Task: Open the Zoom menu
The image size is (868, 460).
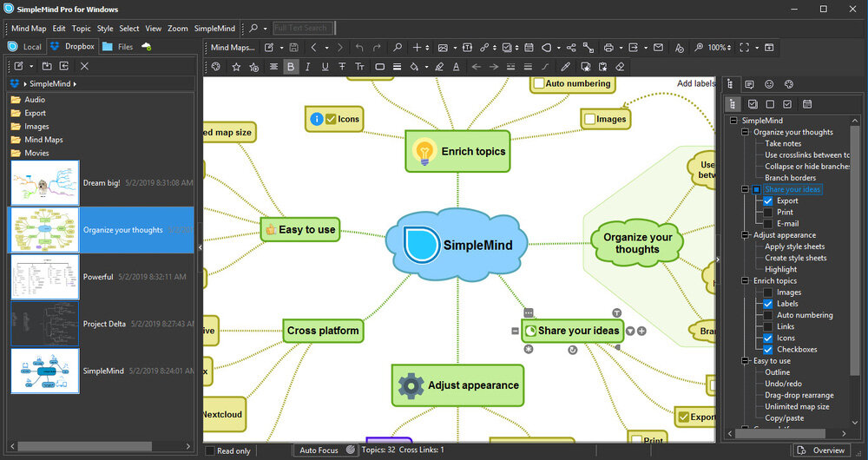Action: click(x=178, y=29)
